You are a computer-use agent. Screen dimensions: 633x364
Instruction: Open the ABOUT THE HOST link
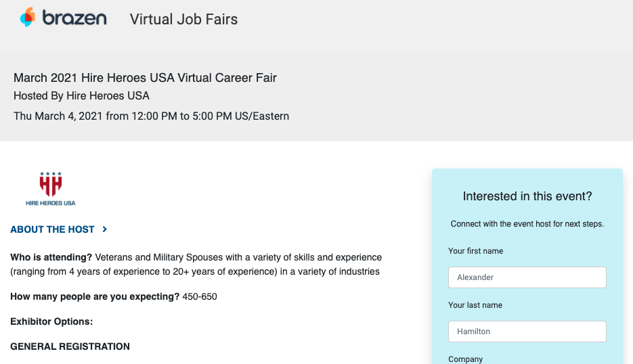click(x=52, y=229)
